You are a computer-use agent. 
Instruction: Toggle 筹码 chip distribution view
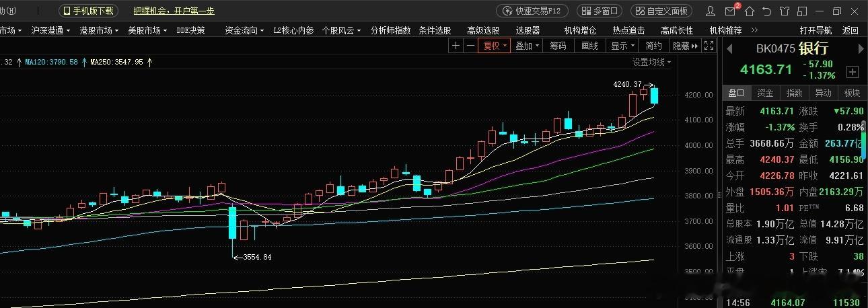click(558, 46)
